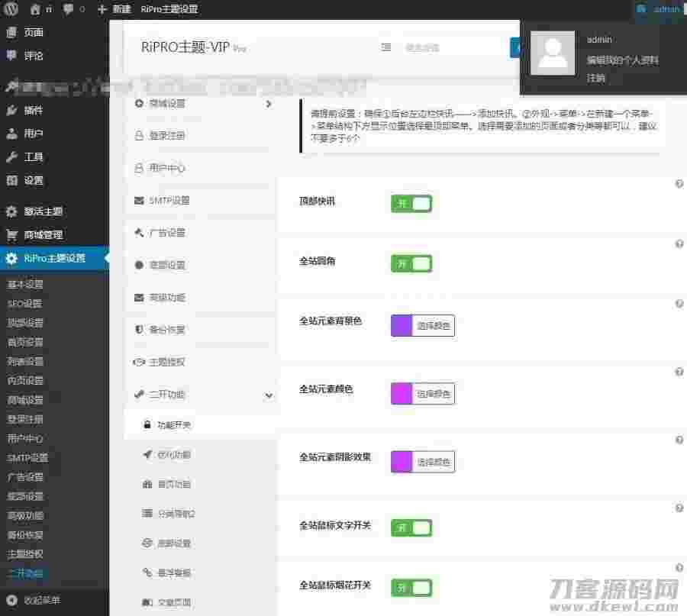Screen dimensions: 687x616
Task: Click the WordPress logo in admin bar
Action: [11, 9]
